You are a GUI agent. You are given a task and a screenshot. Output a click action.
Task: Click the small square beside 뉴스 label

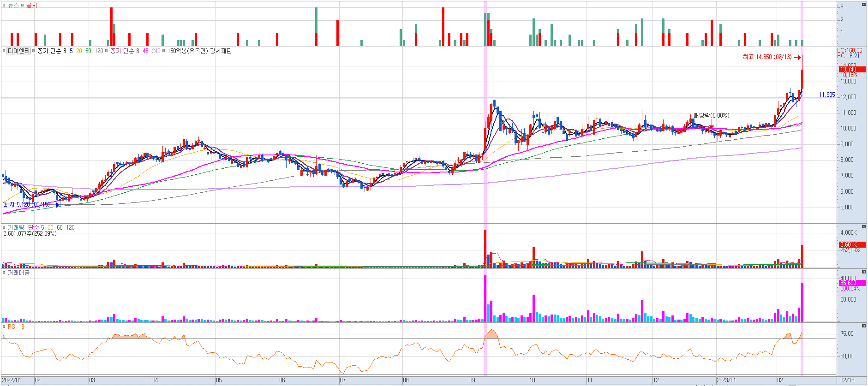coord(4,5)
